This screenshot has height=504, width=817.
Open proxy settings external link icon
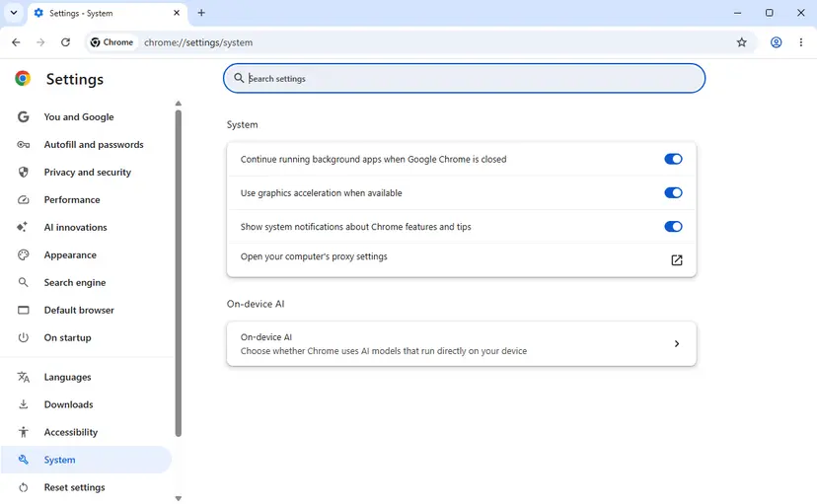tap(676, 260)
